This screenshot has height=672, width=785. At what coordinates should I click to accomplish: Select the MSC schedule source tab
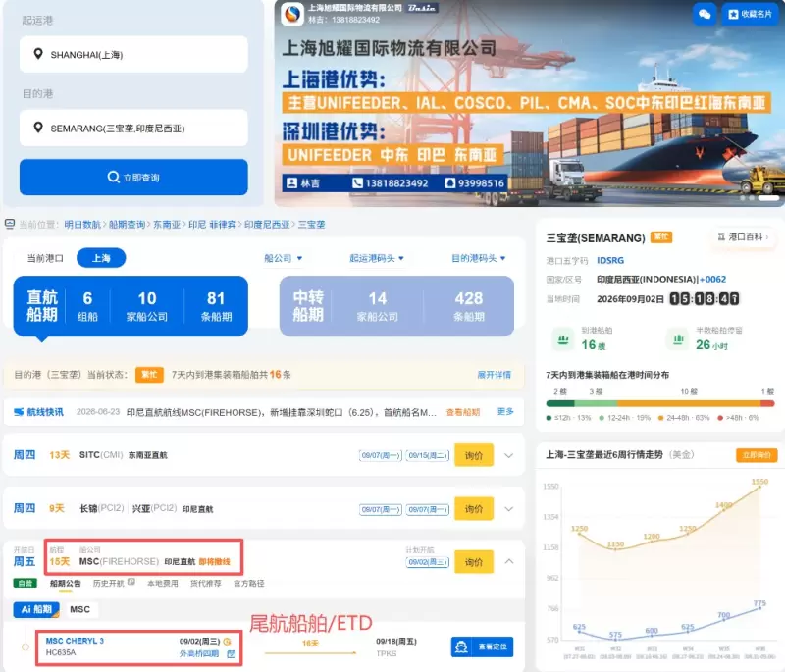point(80,609)
